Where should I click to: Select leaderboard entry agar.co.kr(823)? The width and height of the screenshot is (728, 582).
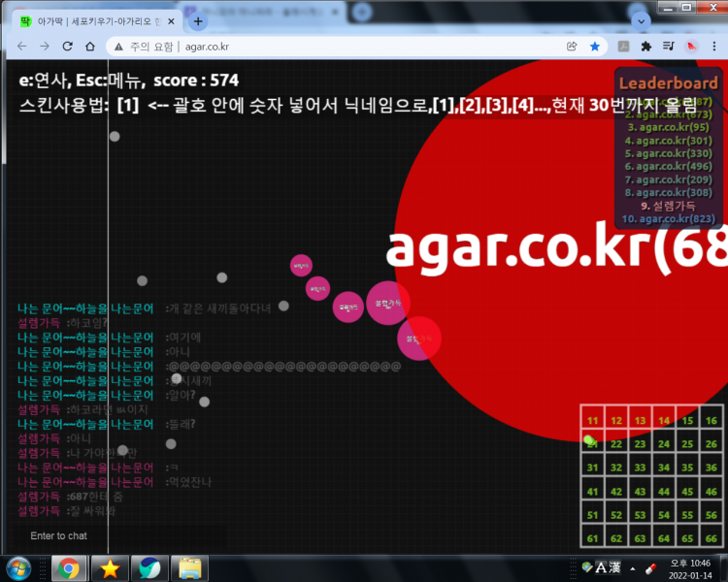669,218
